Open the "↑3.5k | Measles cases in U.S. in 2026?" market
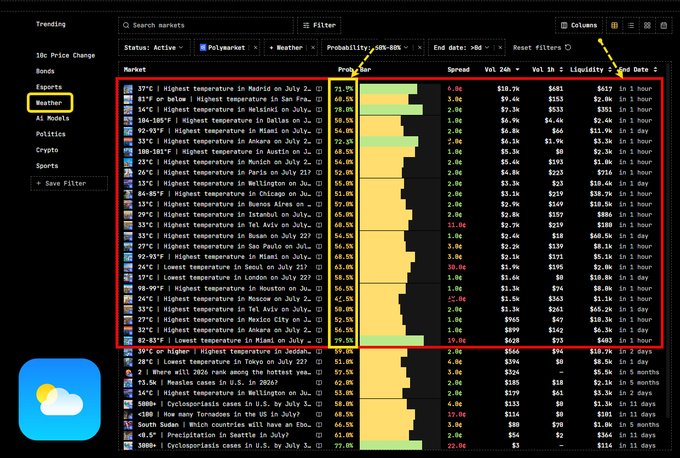The image size is (680, 458). click(x=208, y=383)
